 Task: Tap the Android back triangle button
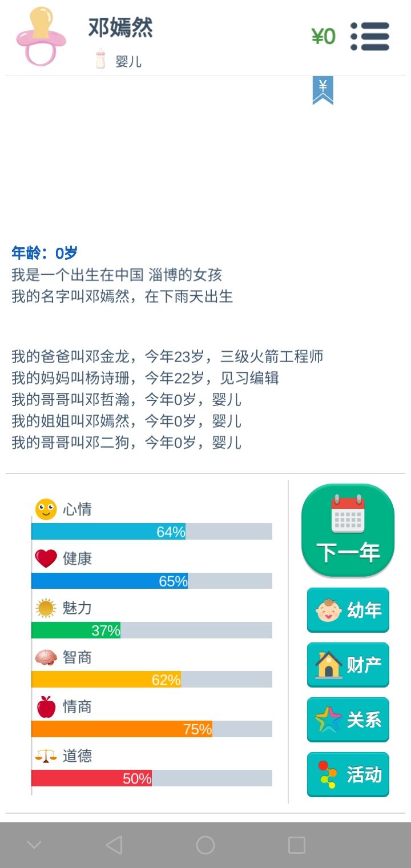coord(114,845)
